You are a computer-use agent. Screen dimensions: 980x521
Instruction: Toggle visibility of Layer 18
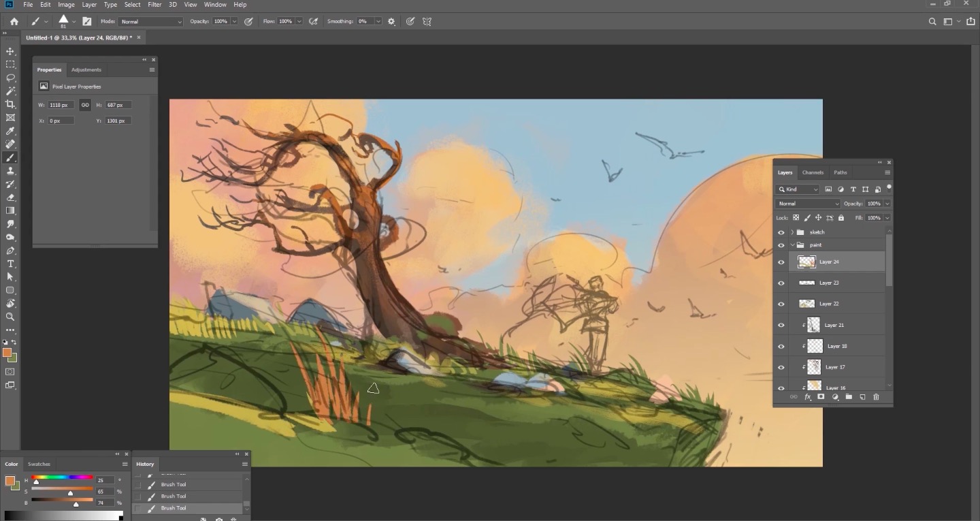coord(781,346)
